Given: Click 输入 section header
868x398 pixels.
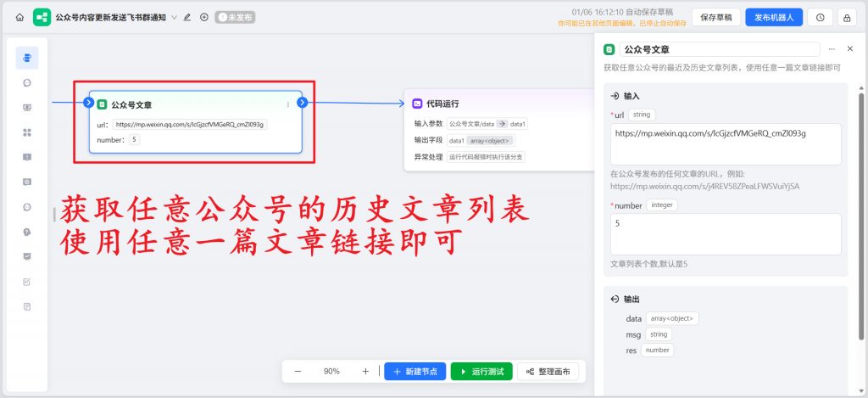Looking at the screenshot, I should (x=625, y=96).
